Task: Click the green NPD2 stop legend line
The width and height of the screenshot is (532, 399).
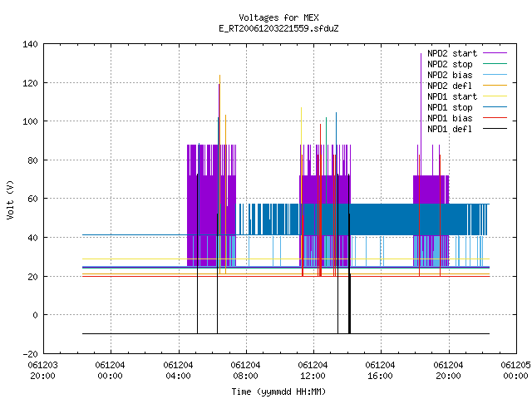Action: click(495, 64)
